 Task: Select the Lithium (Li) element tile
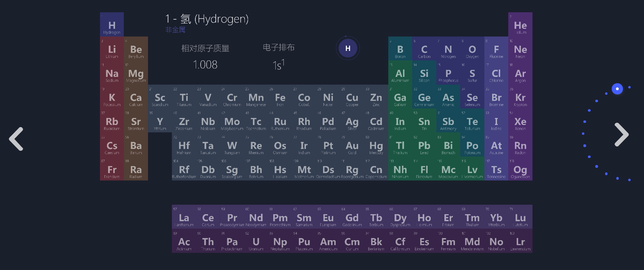pyautogui.click(x=112, y=49)
